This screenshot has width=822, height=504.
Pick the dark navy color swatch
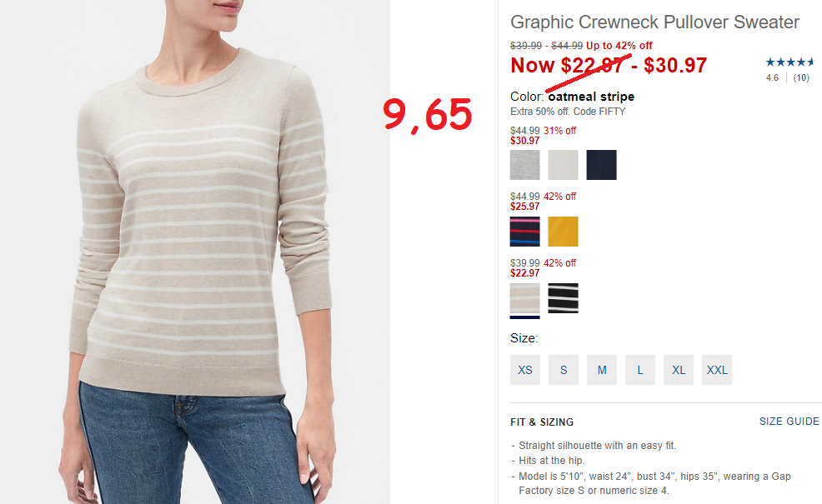601,164
